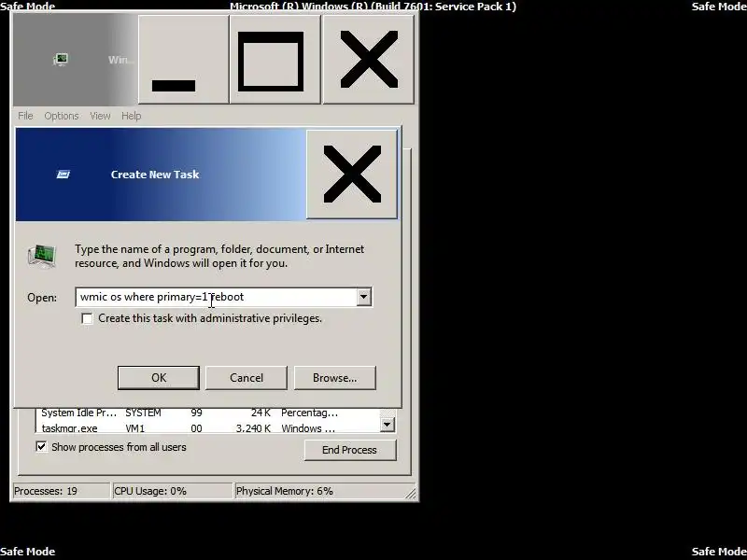
Task: Open the Help menu
Action: 131,116
